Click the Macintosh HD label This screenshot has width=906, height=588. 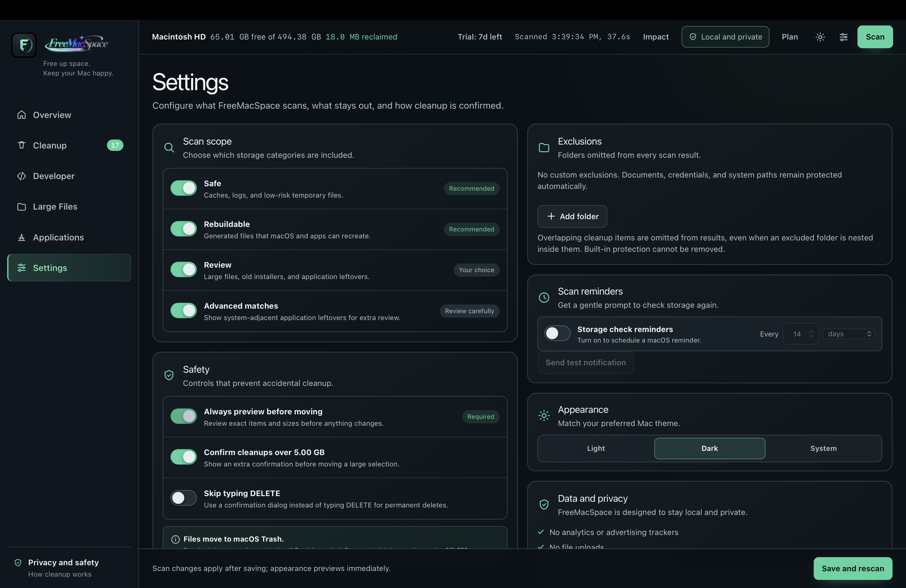point(179,37)
